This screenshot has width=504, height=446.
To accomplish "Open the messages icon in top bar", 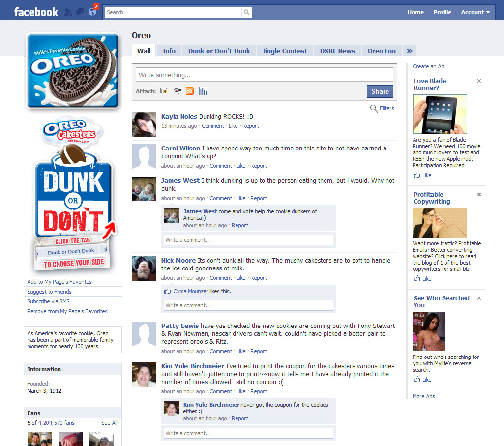I will point(80,12).
